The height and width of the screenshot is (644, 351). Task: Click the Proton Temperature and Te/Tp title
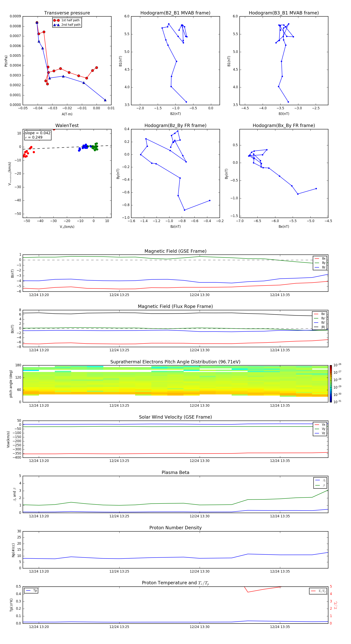[175, 583]
